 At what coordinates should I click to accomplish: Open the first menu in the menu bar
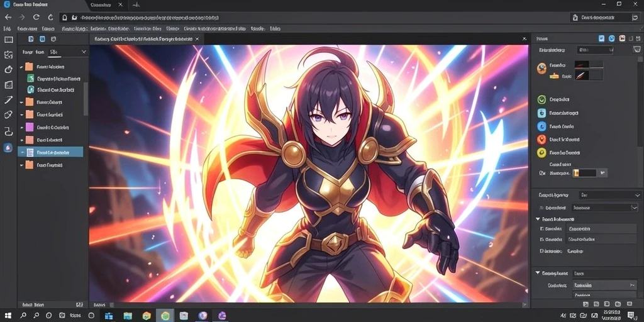click(x=6, y=29)
